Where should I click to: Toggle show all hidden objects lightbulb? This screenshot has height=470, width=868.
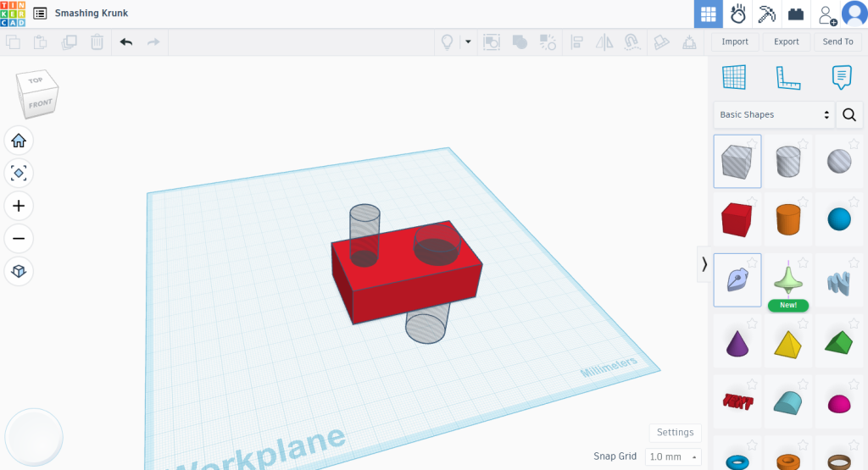click(446, 41)
